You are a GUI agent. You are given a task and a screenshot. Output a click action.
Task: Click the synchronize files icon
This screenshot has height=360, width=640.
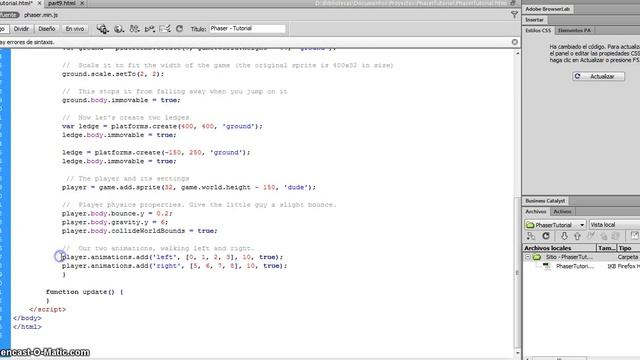pyautogui.click(x=616, y=236)
